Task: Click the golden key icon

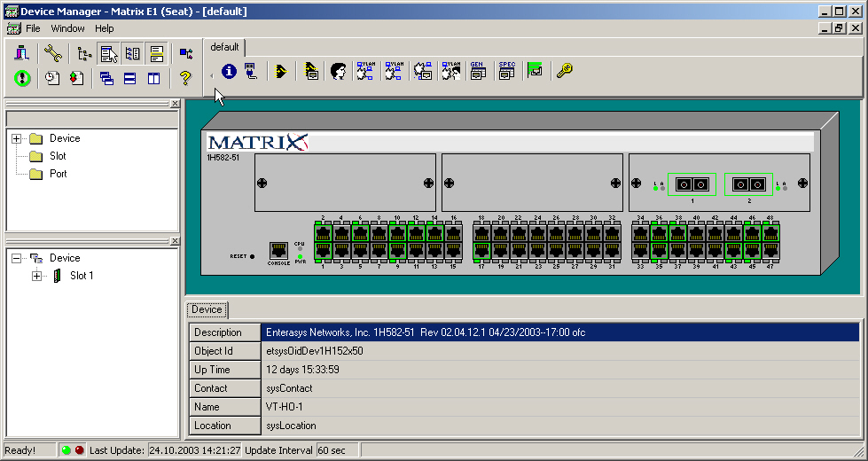Action: click(x=564, y=72)
